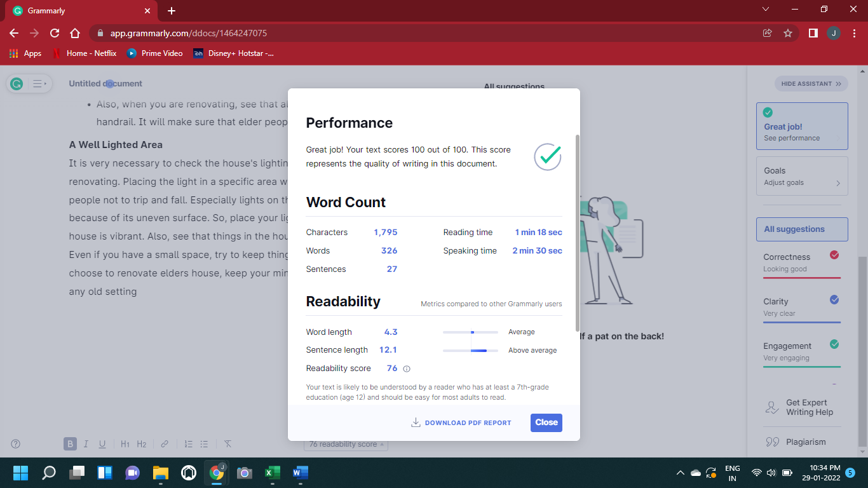Expand the 76 readability score dropdown
The image size is (868, 488).
point(346,444)
